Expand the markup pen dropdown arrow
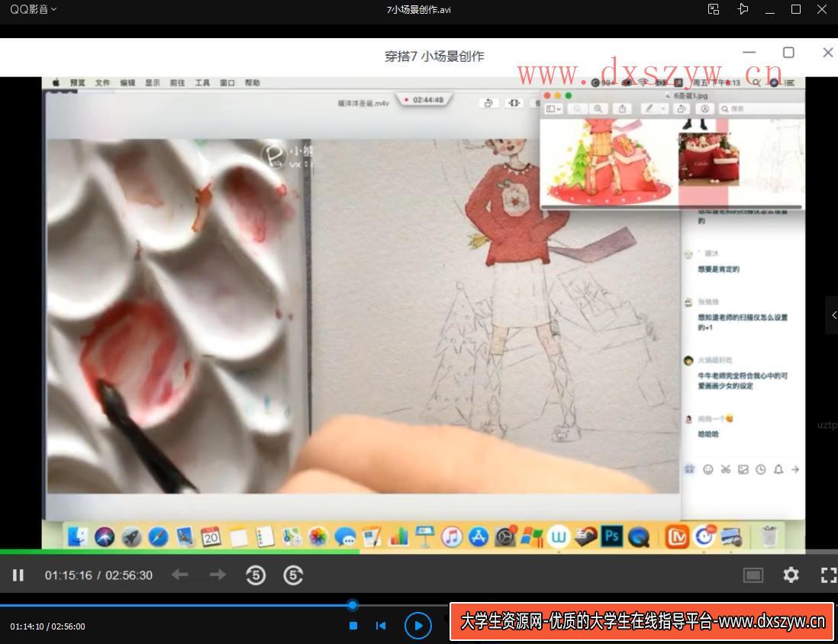This screenshot has height=644, width=838. click(663, 108)
